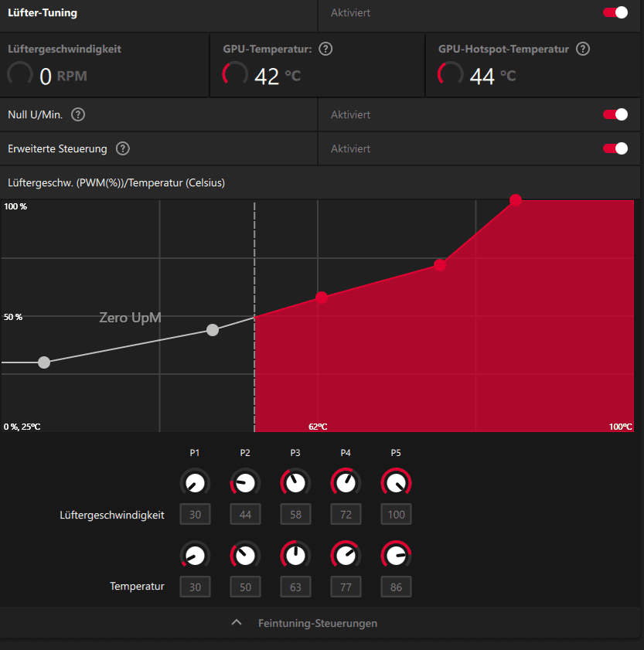The image size is (644, 650).
Task: Collapse the Feintuning-Steuerungen chevron
Action: click(237, 622)
